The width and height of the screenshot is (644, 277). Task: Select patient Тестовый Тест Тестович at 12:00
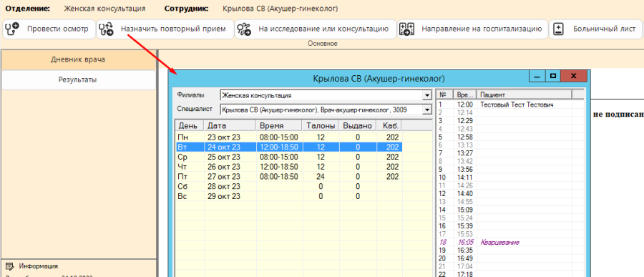516,105
